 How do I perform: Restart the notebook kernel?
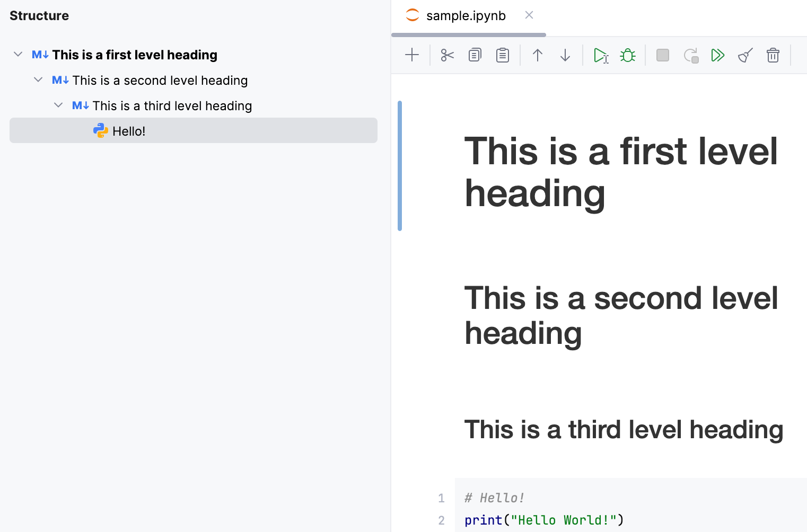(690, 55)
